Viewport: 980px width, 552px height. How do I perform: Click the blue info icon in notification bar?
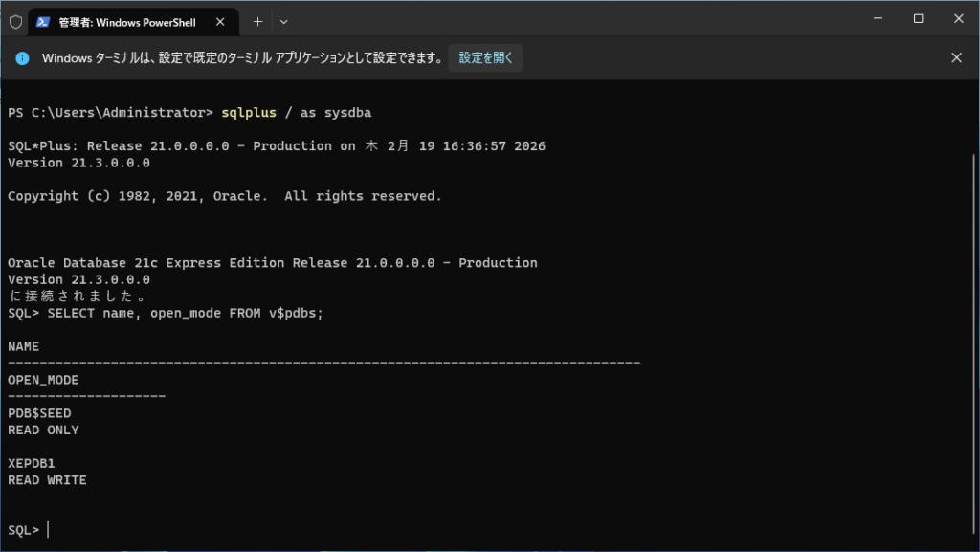coord(23,58)
